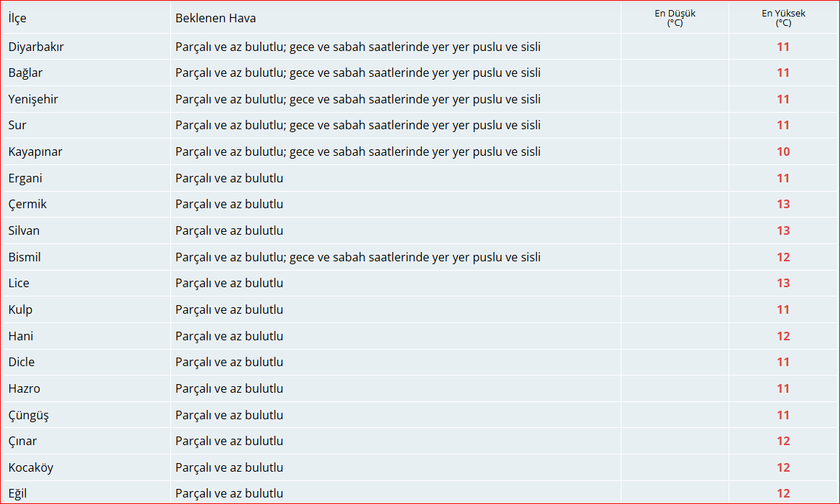Click the En Düşük (°C) column header
Image resolution: width=840 pixels, height=504 pixels.
pyautogui.click(x=675, y=18)
